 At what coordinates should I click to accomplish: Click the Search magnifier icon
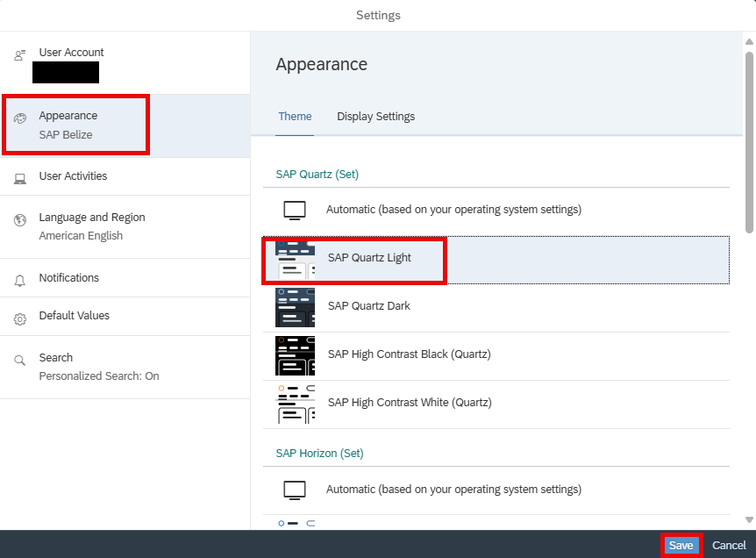pos(20,361)
